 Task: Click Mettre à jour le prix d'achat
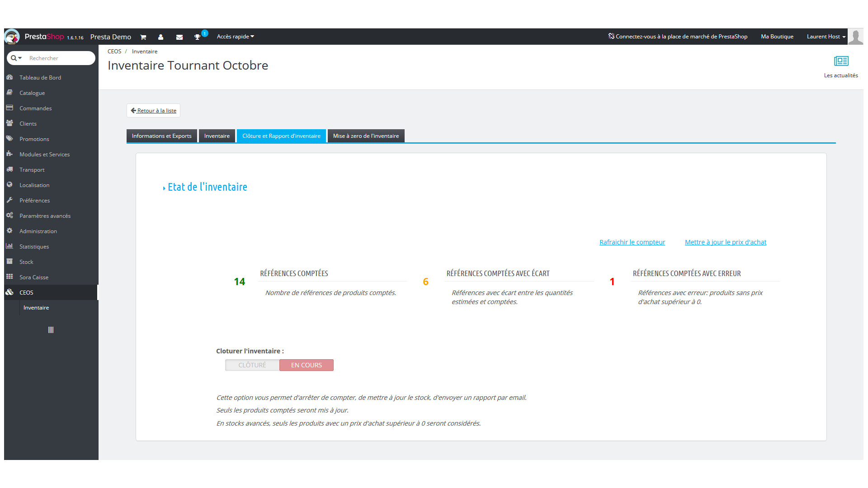725,242
